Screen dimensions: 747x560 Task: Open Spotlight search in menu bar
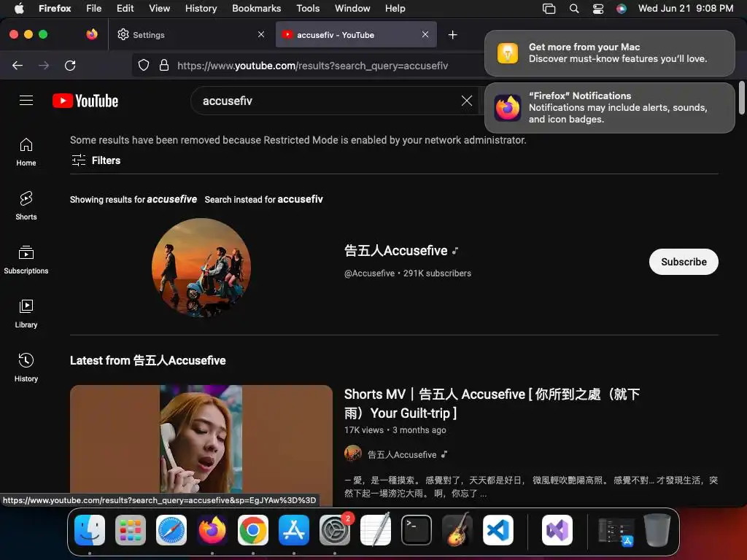[x=574, y=9]
